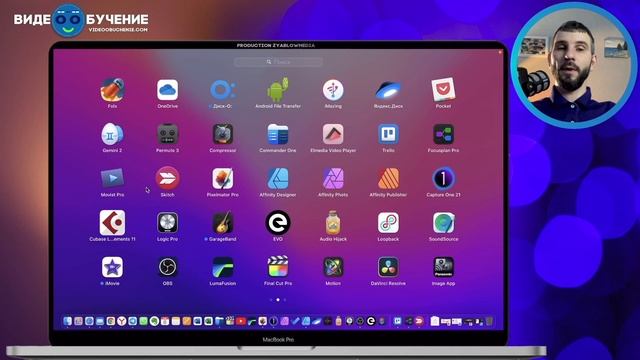Click the Launchpad search field
The width and height of the screenshot is (640, 360).
pyautogui.click(x=278, y=62)
